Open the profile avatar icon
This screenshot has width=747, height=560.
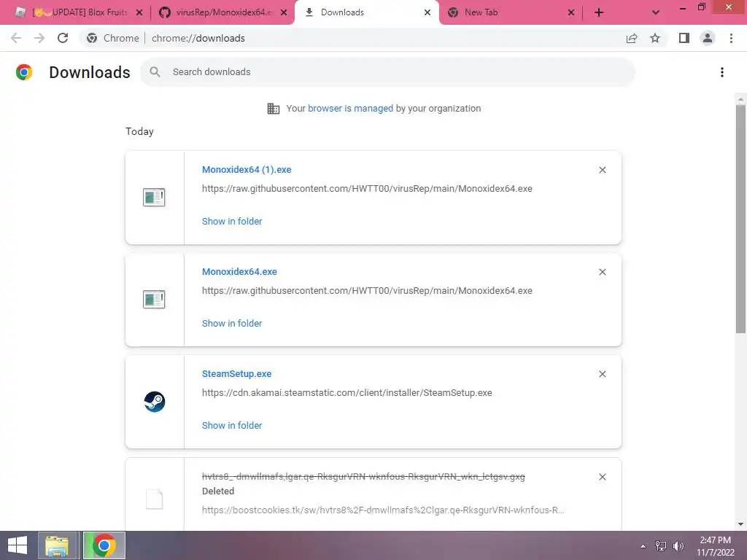coord(708,38)
